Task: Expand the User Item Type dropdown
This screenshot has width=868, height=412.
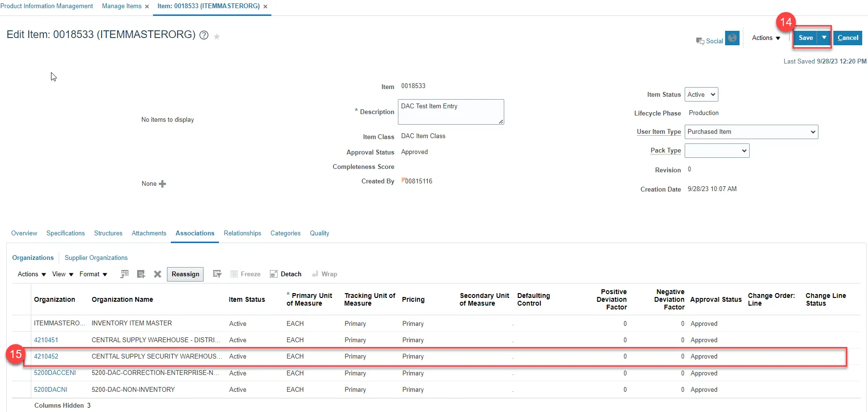Action: pyautogui.click(x=751, y=132)
